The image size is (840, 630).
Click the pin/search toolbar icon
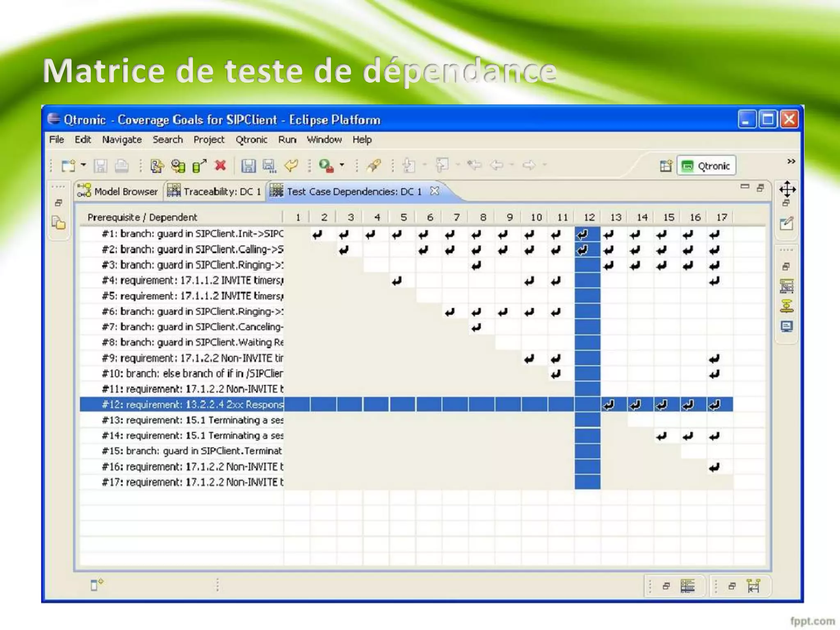click(x=374, y=166)
